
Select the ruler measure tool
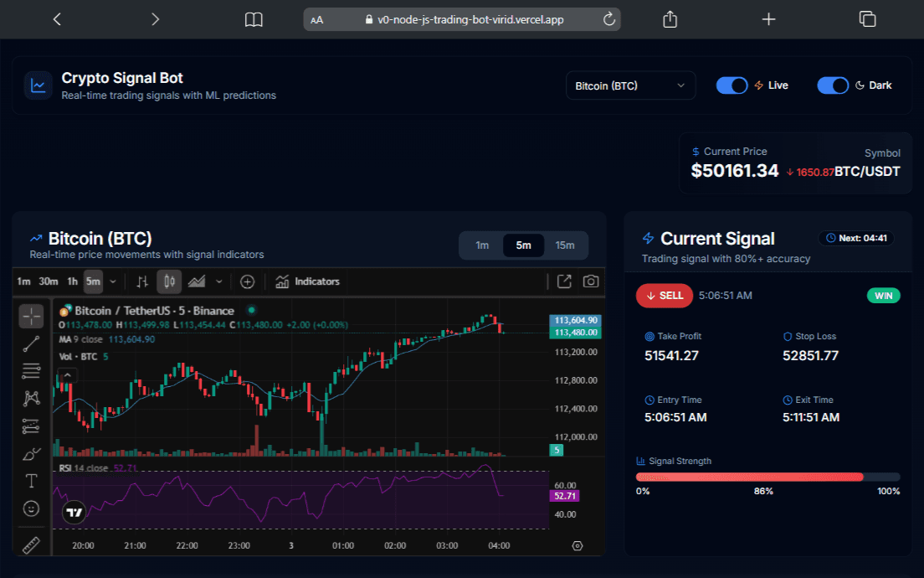tap(31, 545)
